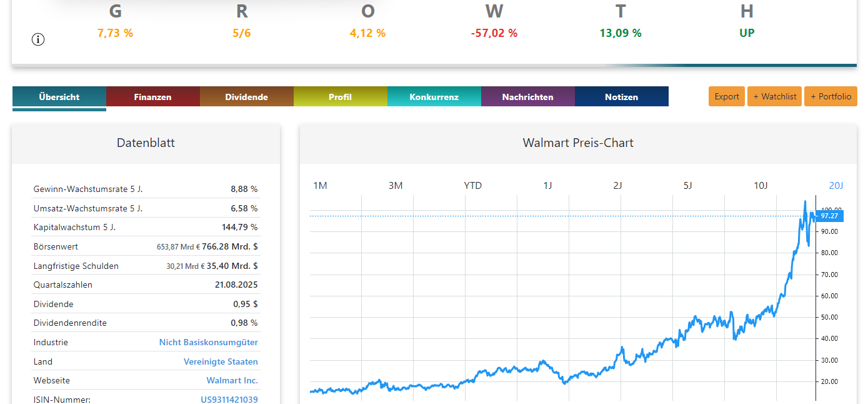The image size is (868, 404).
Task: Click the 8,88 % growth value
Action: (244, 189)
